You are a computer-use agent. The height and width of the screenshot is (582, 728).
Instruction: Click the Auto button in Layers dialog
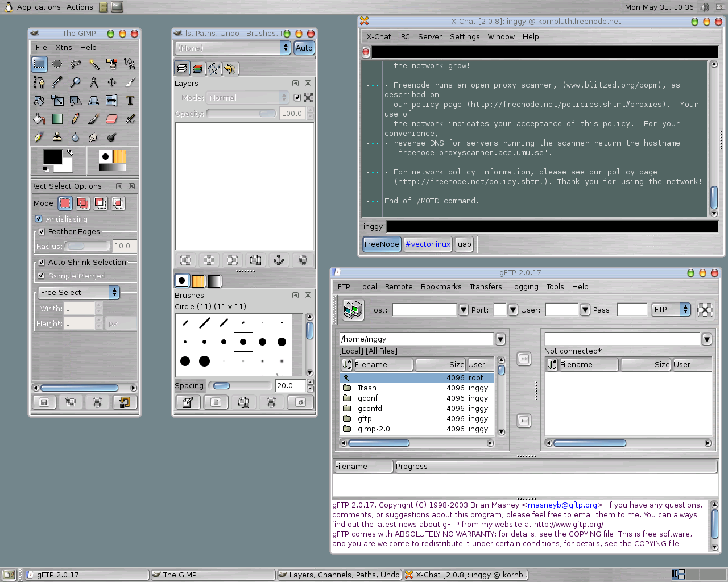[304, 48]
